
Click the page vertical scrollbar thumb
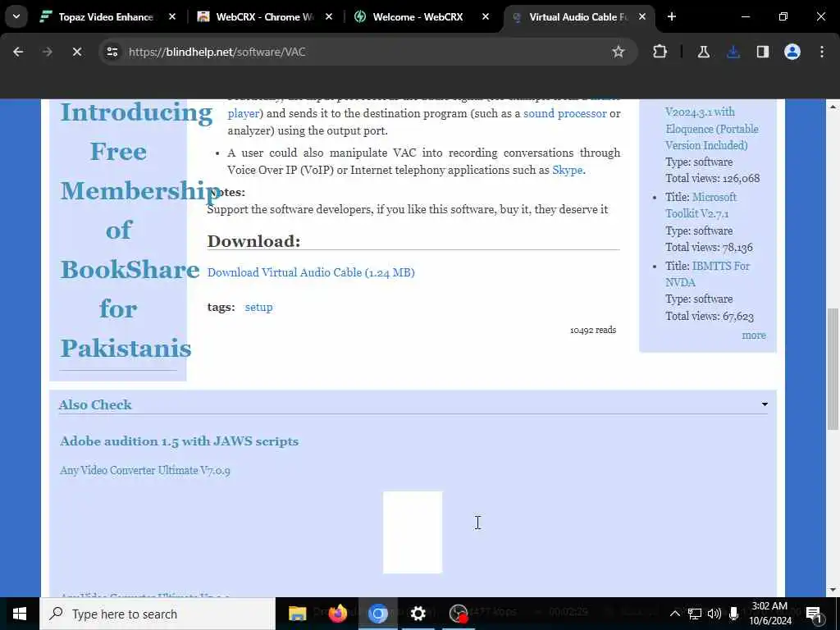[x=833, y=368]
